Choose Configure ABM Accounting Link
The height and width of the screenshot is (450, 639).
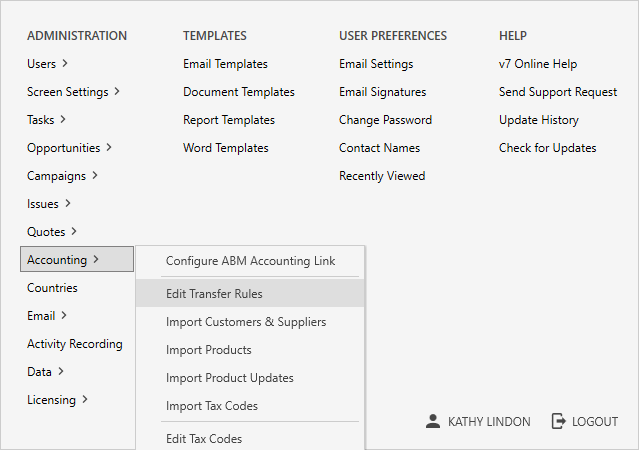click(250, 261)
